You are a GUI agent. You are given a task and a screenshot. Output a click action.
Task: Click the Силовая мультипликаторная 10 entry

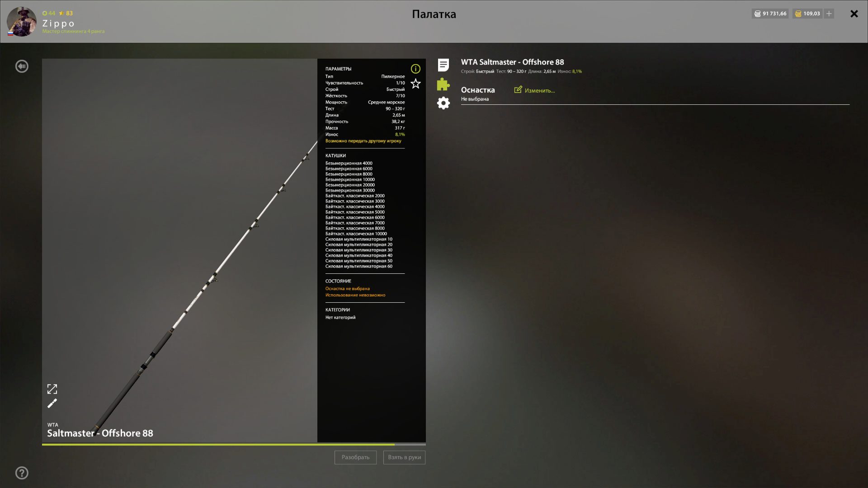click(359, 239)
